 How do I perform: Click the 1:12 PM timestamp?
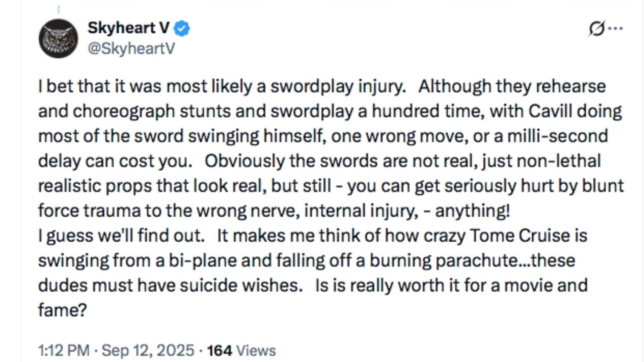click(x=64, y=351)
